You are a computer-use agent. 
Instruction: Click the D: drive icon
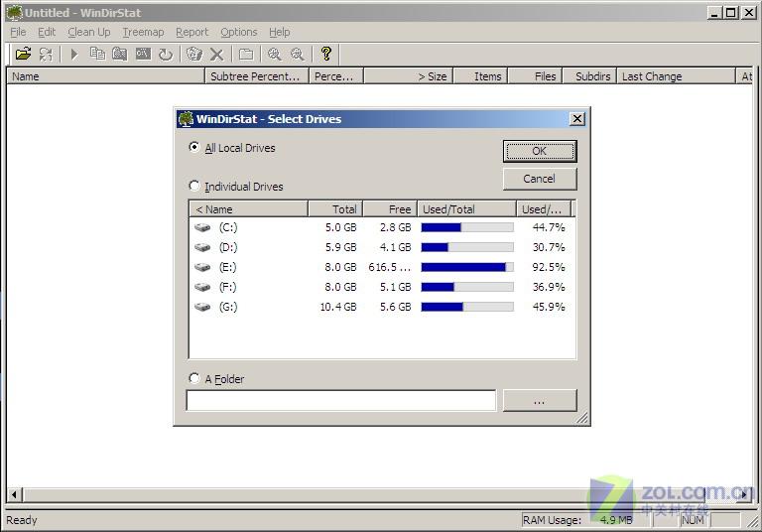tap(202, 247)
